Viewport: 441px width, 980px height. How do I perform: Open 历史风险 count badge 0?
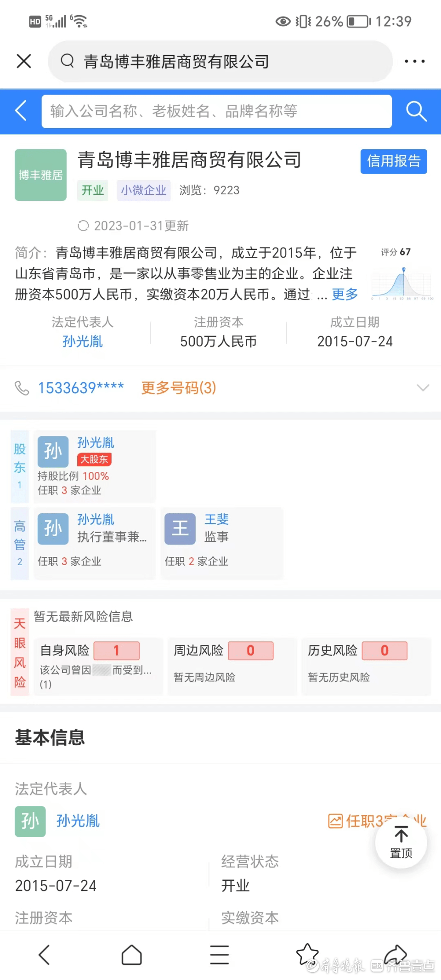[385, 651]
